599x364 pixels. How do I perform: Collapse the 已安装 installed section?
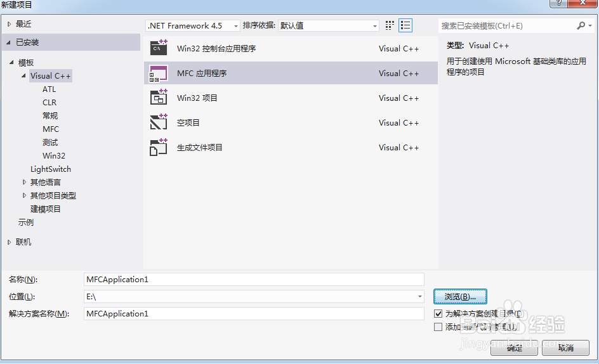(x=8, y=42)
